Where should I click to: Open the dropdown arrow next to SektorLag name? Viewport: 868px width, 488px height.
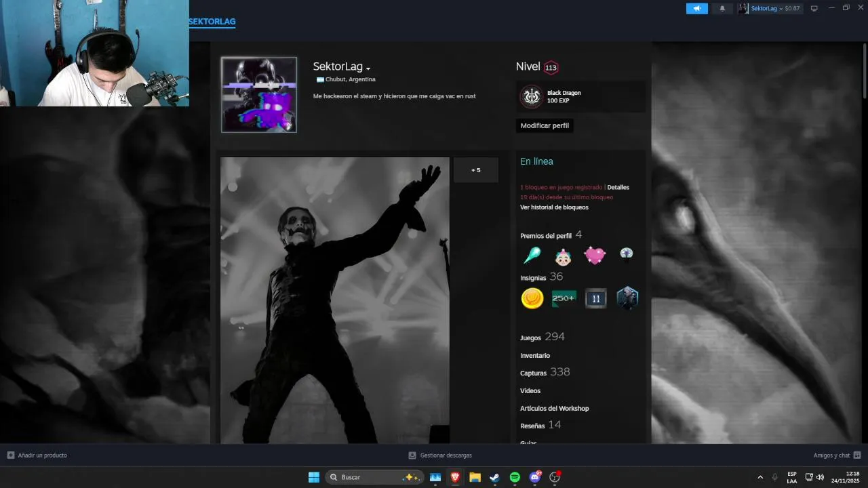click(368, 68)
